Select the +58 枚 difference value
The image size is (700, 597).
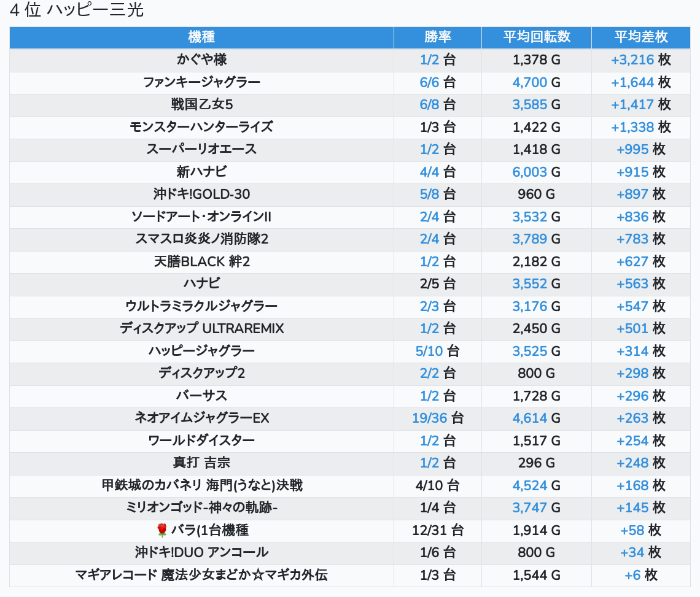(x=641, y=531)
